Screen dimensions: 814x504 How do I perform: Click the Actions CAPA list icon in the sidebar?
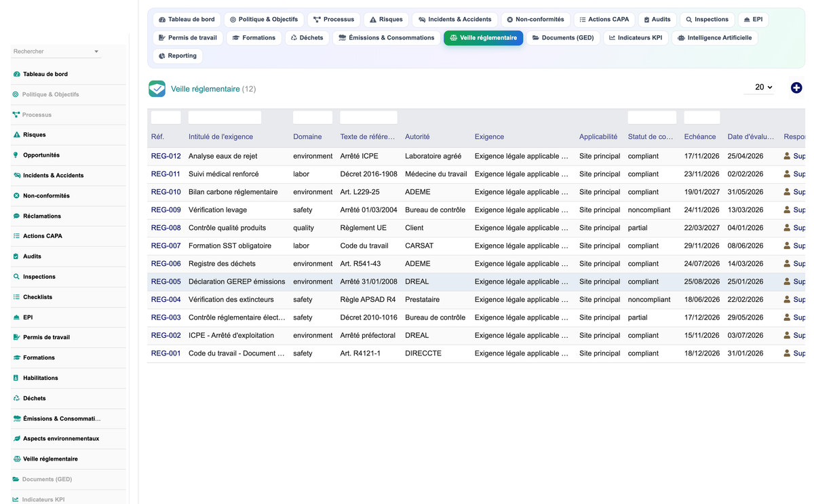[x=16, y=236]
